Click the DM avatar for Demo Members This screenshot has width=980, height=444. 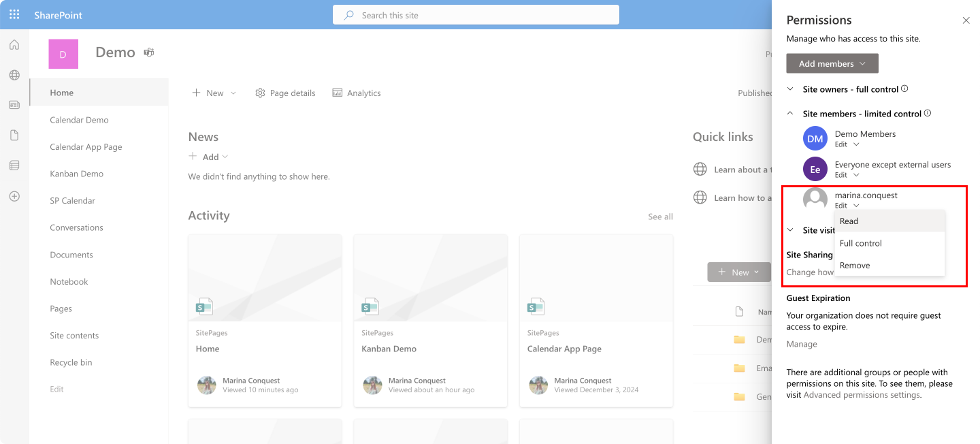(815, 139)
